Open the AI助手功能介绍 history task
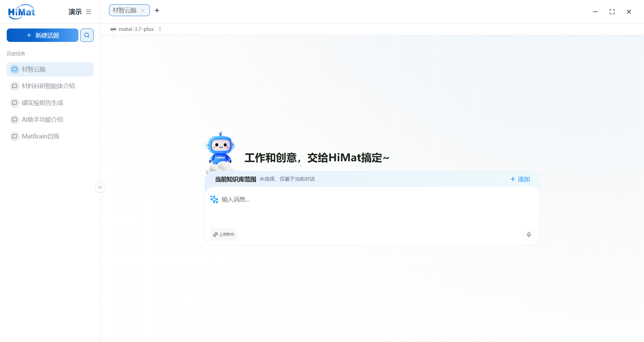The image size is (644, 342). pyautogui.click(x=50, y=120)
